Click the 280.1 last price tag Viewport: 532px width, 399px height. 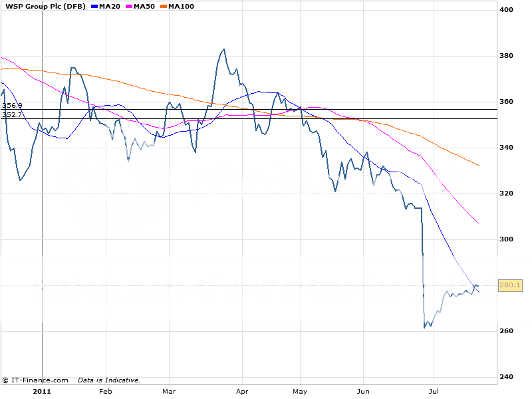(509, 285)
